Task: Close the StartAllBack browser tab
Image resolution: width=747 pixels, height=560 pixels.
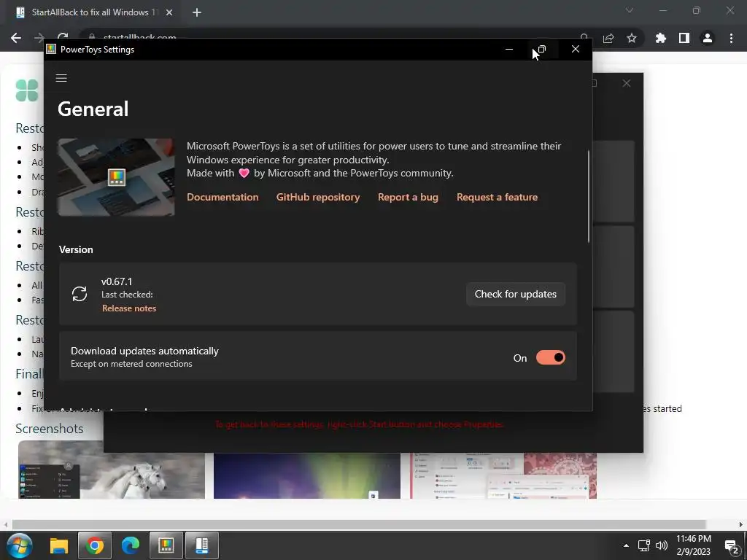Action: click(x=169, y=12)
